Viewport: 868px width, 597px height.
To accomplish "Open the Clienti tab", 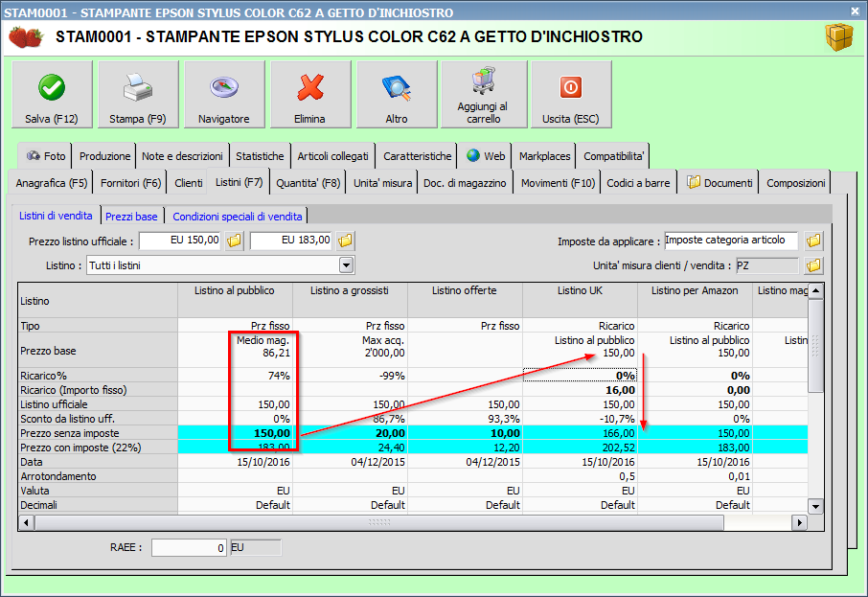I will [188, 183].
